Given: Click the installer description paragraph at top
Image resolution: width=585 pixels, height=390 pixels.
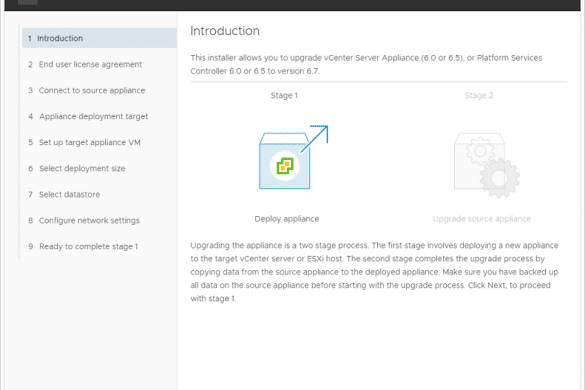Looking at the screenshot, I should [x=366, y=65].
